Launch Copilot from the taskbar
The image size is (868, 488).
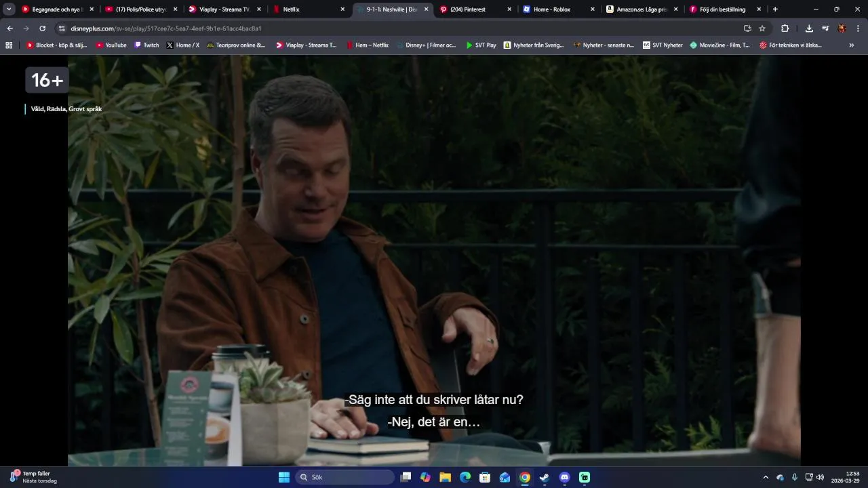pyautogui.click(x=425, y=477)
